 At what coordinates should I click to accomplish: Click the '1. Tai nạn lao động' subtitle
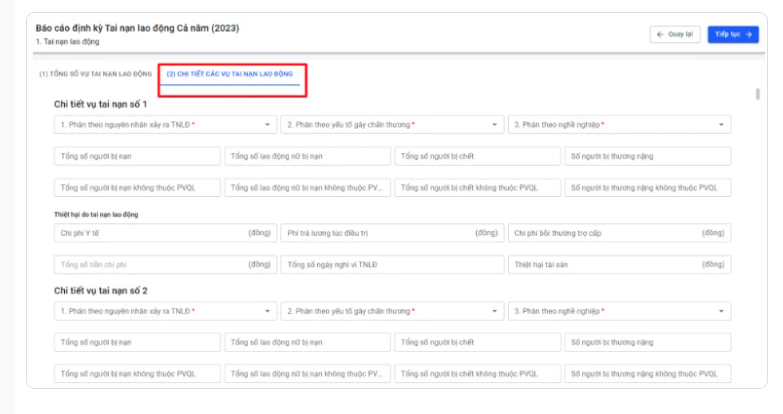[x=67, y=42]
